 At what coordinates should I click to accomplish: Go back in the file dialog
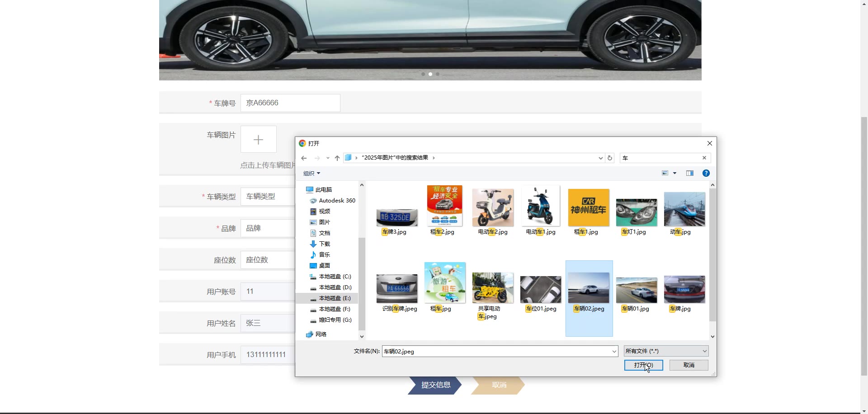click(x=304, y=158)
